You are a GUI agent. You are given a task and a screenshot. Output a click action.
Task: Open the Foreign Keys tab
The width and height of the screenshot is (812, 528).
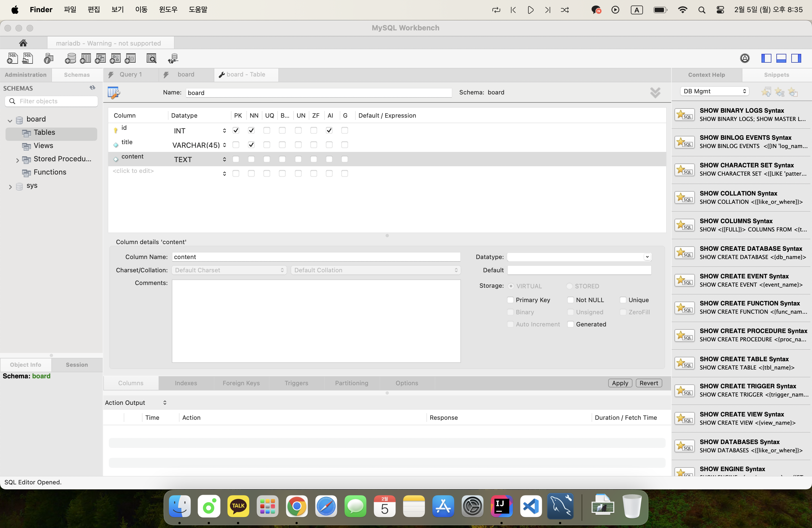tap(241, 383)
